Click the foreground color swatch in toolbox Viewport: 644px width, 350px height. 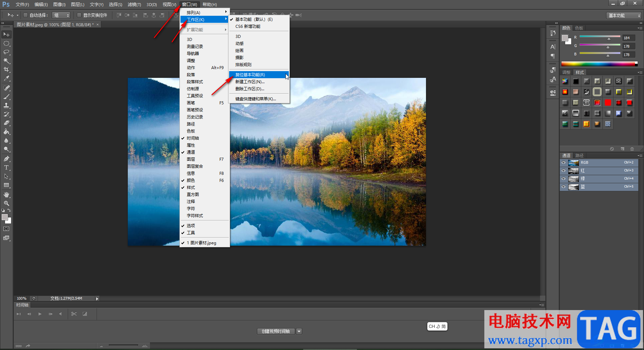pyautogui.click(x=5, y=217)
